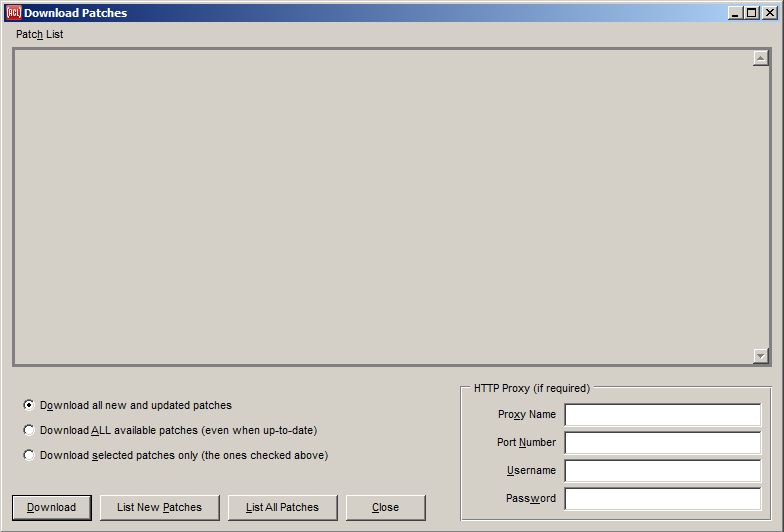Click inside the empty patch list area
Screen dimensions: 784x532
point(380,207)
